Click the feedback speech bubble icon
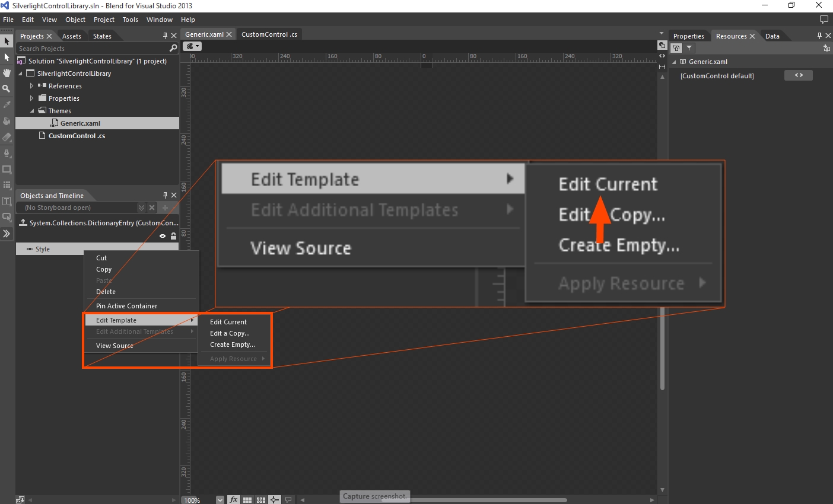 pyautogui.click(x=824, y=20)
